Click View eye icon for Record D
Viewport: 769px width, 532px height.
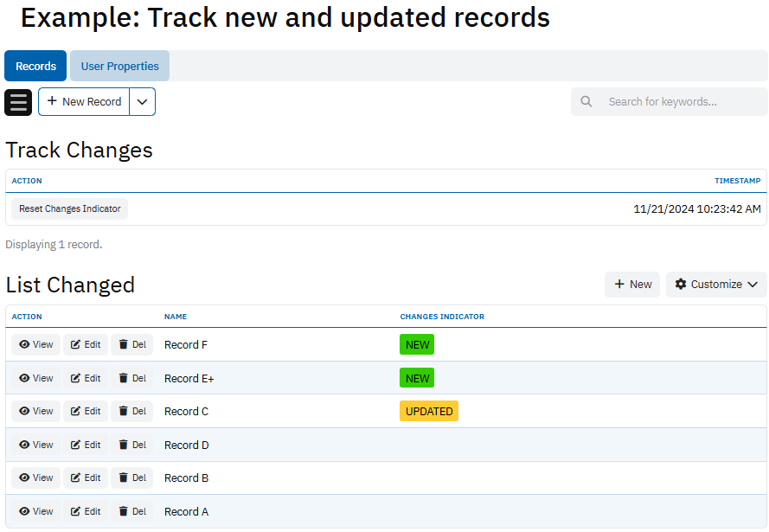pos(25,445)
